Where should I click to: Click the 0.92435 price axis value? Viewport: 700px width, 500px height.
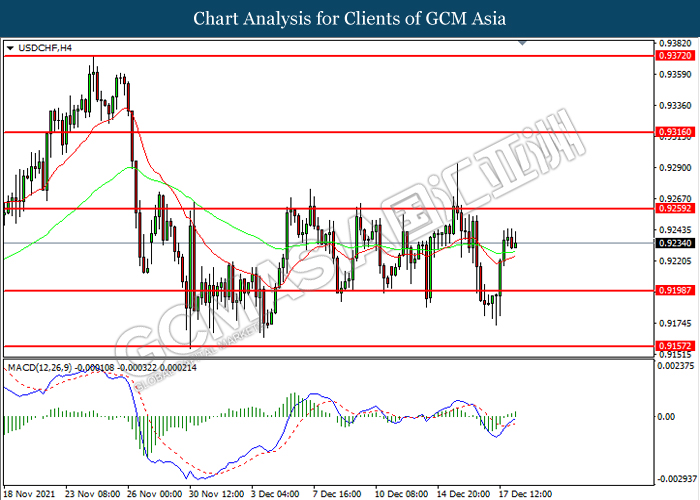coord(675,229)
